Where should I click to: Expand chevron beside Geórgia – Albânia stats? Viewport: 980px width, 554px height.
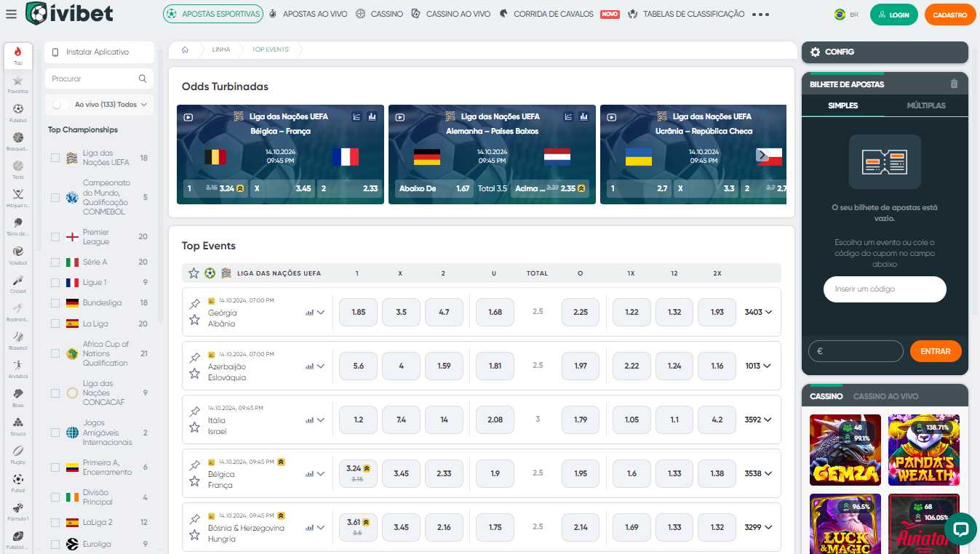click(321, 313)
